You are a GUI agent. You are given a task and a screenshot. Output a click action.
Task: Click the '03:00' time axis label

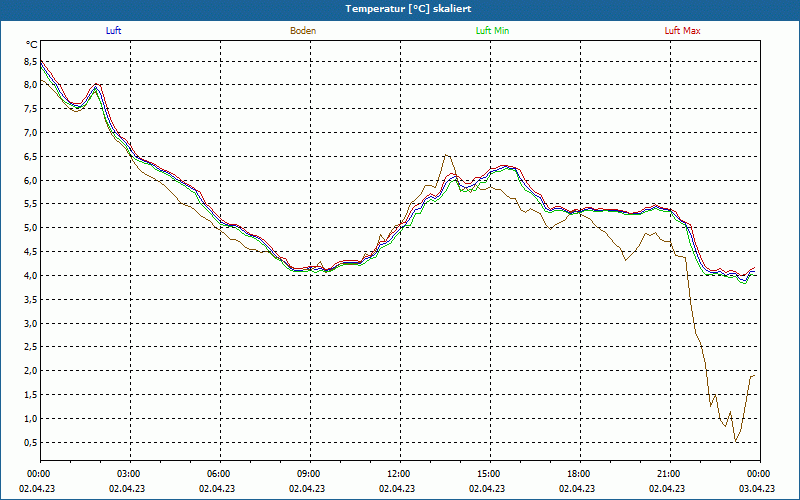coord(130,474)
